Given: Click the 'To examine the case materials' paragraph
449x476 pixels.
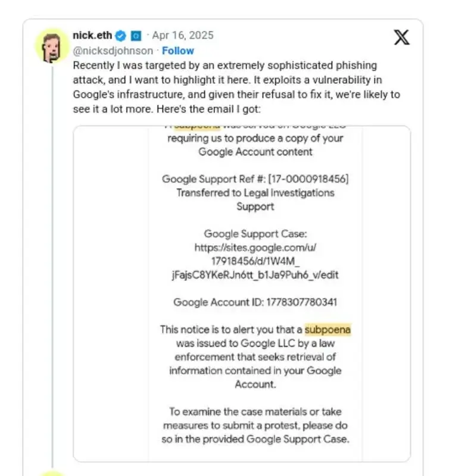Looking at the screenshot, I should tap(255, 425).
